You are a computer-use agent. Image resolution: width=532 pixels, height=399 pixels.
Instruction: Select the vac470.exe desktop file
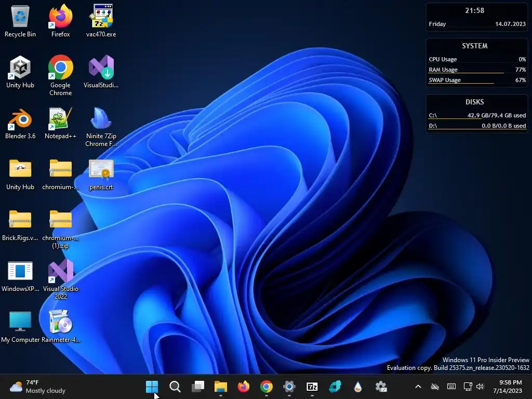pyautogui.click(x=101, y=21)
